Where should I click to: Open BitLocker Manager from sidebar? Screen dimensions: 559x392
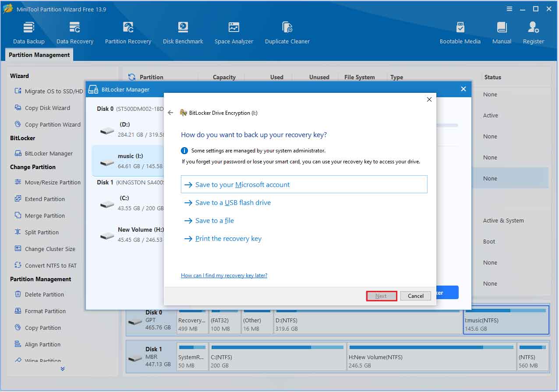tap(43, 153)
